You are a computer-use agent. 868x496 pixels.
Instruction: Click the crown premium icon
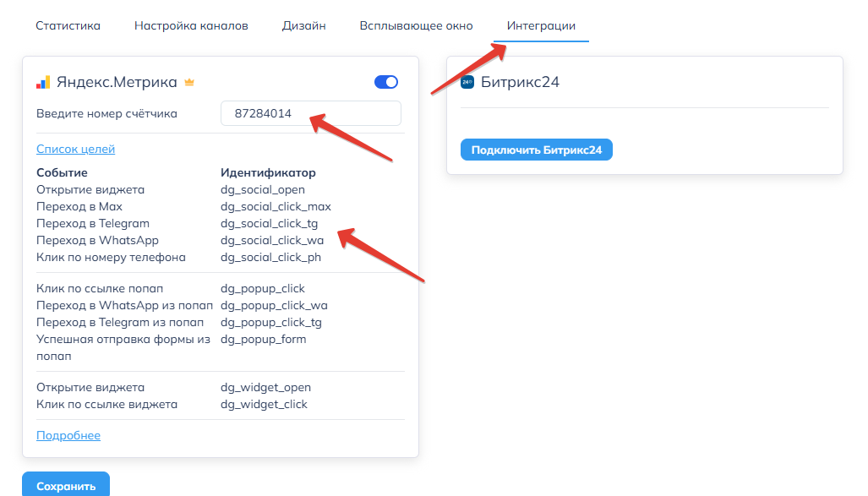[189, 83]
